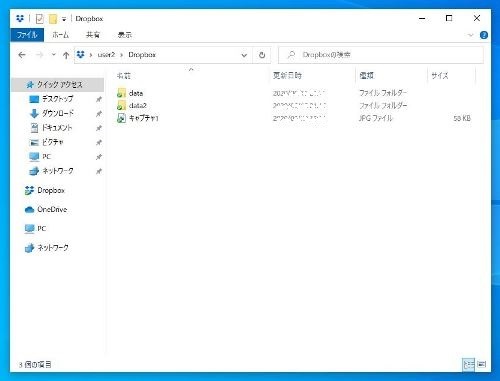Select the root ネットワーク node in navigation pane
The image size is (500, 381).
tap(53, 248)
